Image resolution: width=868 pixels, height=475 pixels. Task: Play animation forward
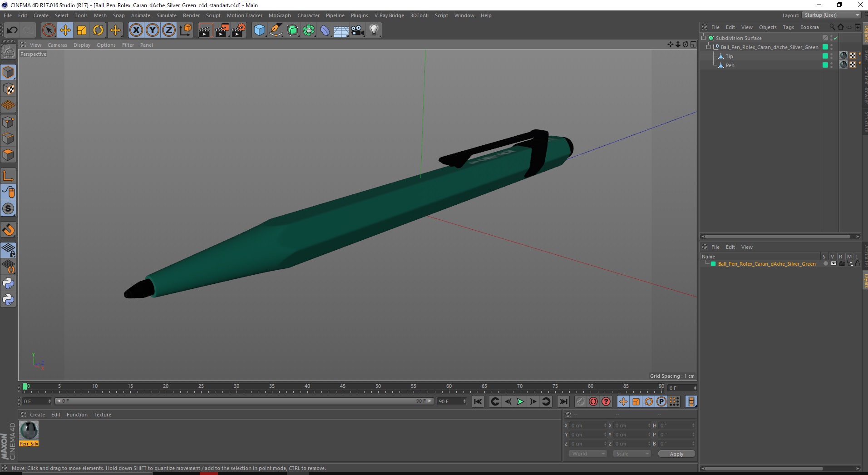click(x=520, y=401)
